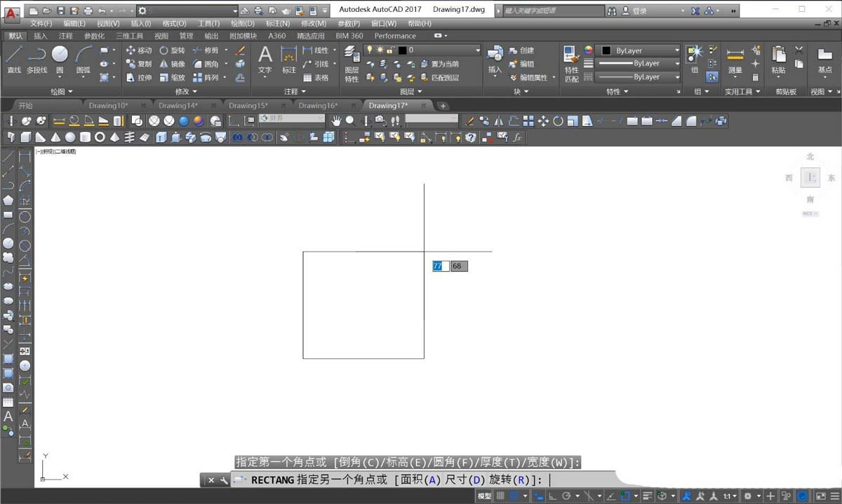Click 编辑属性 (Edit Attributes) button
The width and height of the screenshot is (842, 504).
click(528, 78)
